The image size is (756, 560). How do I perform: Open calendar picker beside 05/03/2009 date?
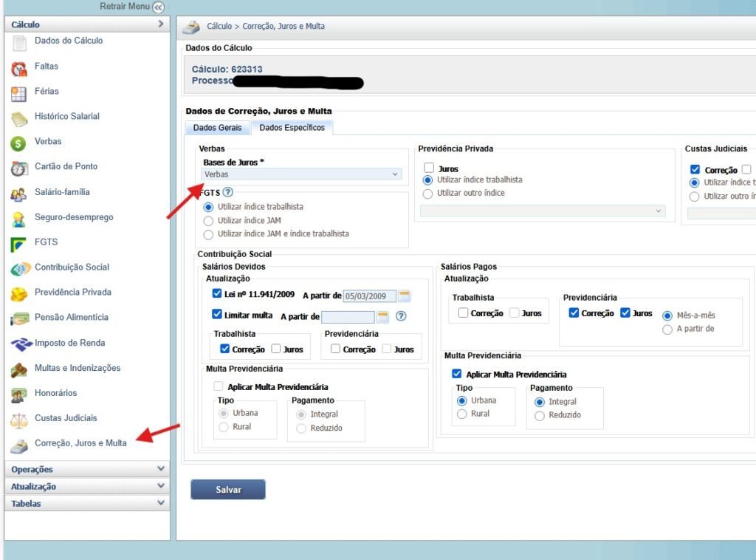pos(404,296)
